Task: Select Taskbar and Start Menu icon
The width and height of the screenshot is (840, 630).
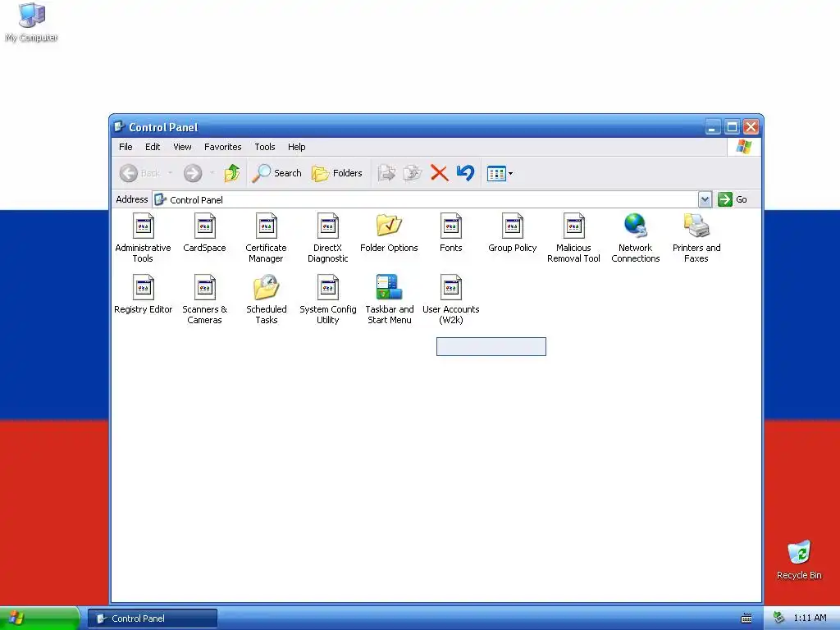Action: pos(389,287)
